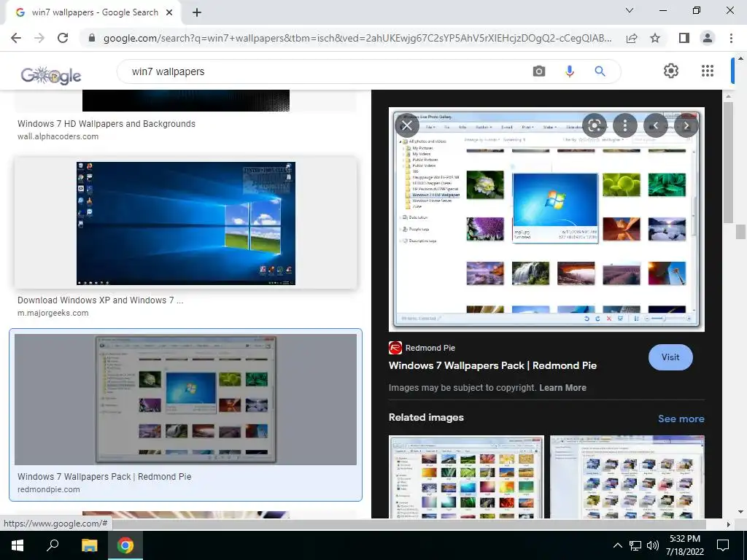Image resolution: width=747 pixels, height=560 pixels.
Task: Show hidden system tray icons
Action: pyautogui.click(x=617, y=545)
